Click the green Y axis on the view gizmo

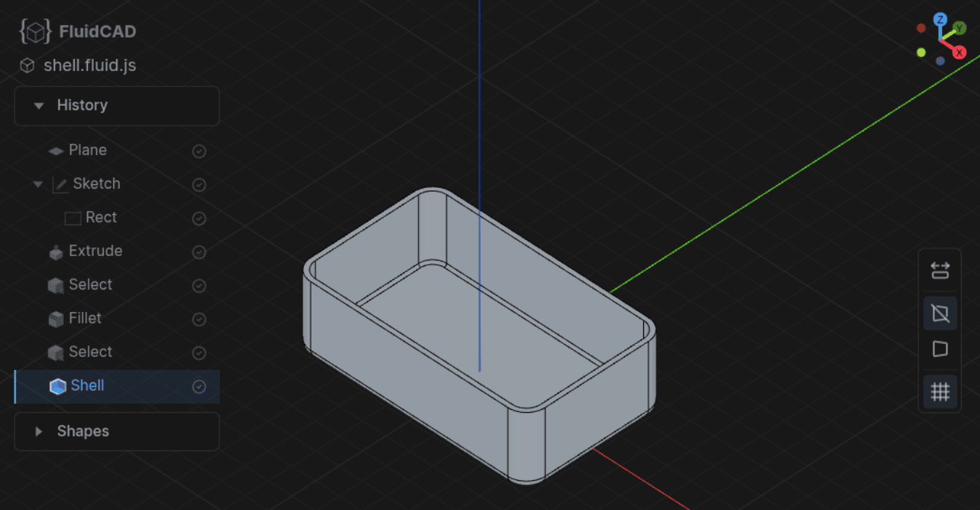coord(960,28)
